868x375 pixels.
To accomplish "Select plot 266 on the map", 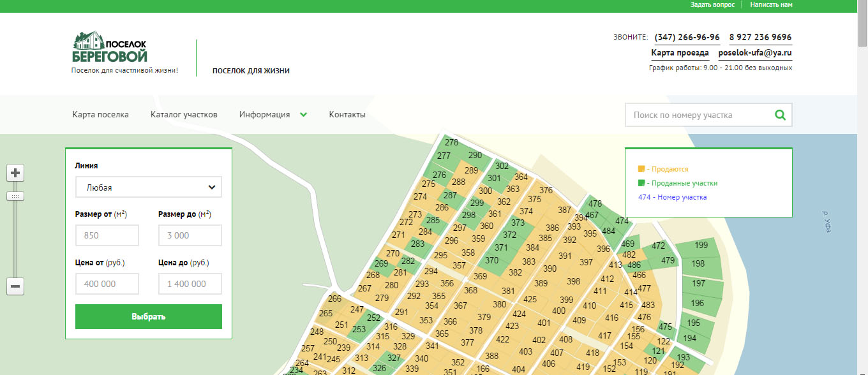I will [334, 299].
